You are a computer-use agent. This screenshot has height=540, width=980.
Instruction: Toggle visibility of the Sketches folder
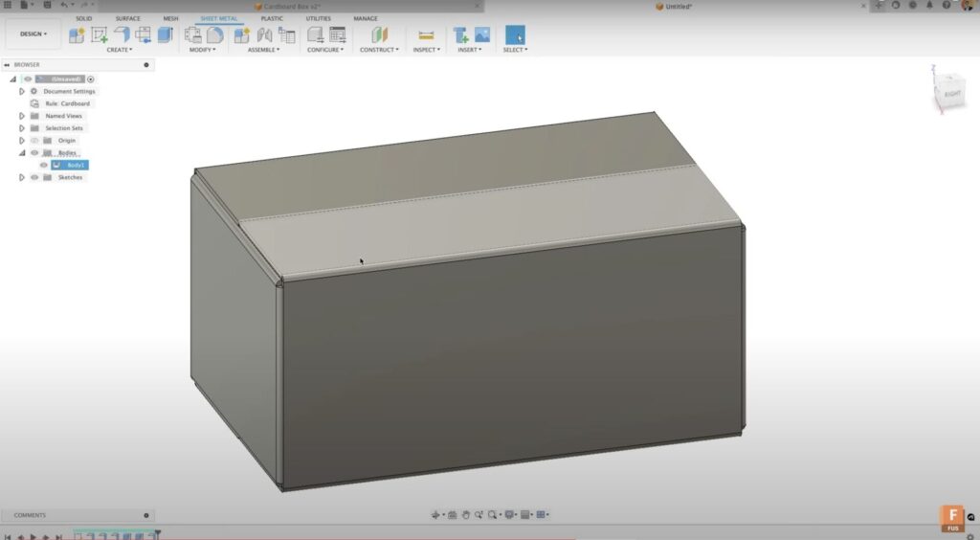[34, 177]
